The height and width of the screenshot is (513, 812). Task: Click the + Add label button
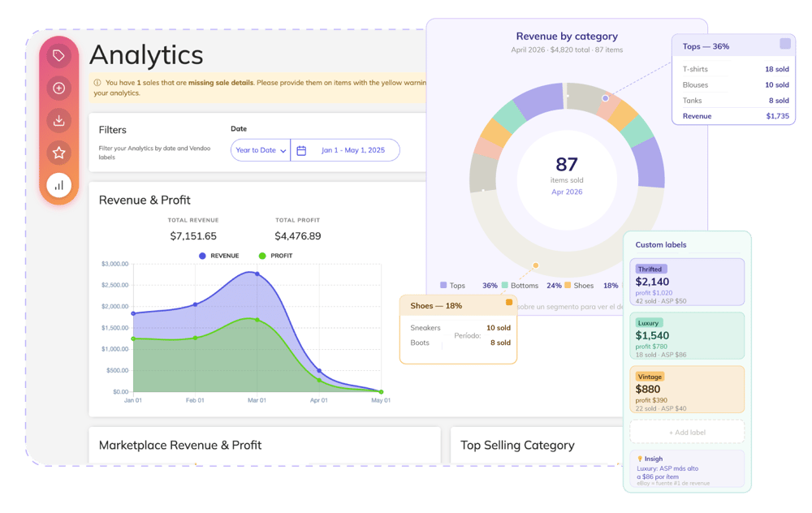pyautogui.click(x=687, y=433)
